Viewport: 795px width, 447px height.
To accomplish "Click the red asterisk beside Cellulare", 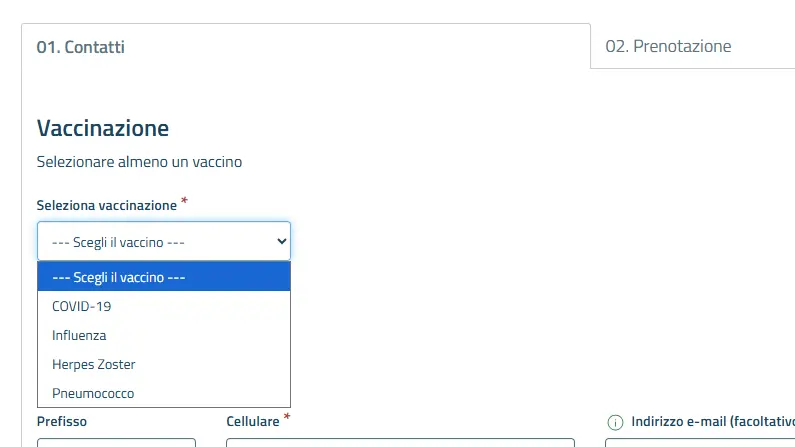I will pos(287,418).
